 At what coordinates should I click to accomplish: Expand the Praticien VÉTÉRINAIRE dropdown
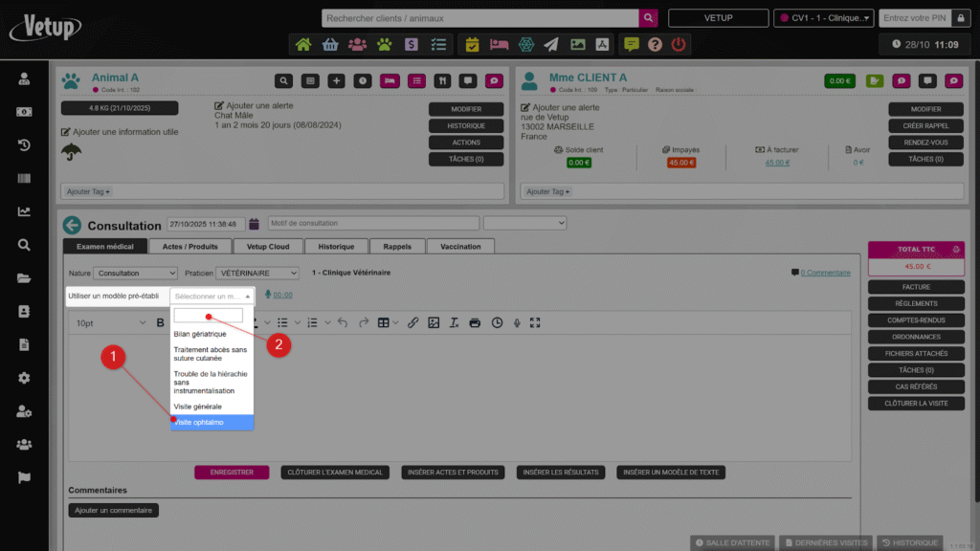coord(256,274)
